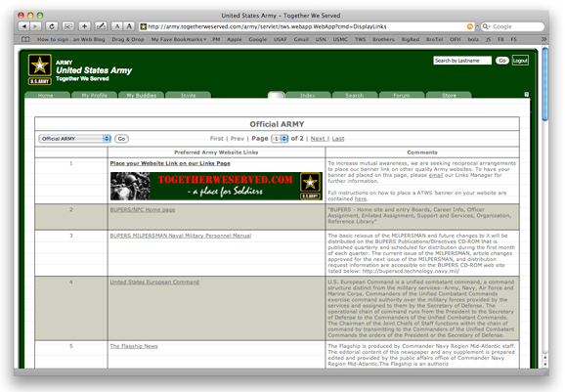
Task: Show hidden bookmarks via the double chevron
Action: [543, 39]
